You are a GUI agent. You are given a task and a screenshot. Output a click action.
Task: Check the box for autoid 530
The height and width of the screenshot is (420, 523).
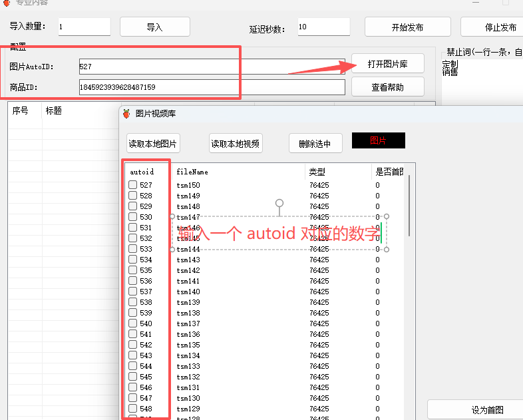(x=133, y=216)
